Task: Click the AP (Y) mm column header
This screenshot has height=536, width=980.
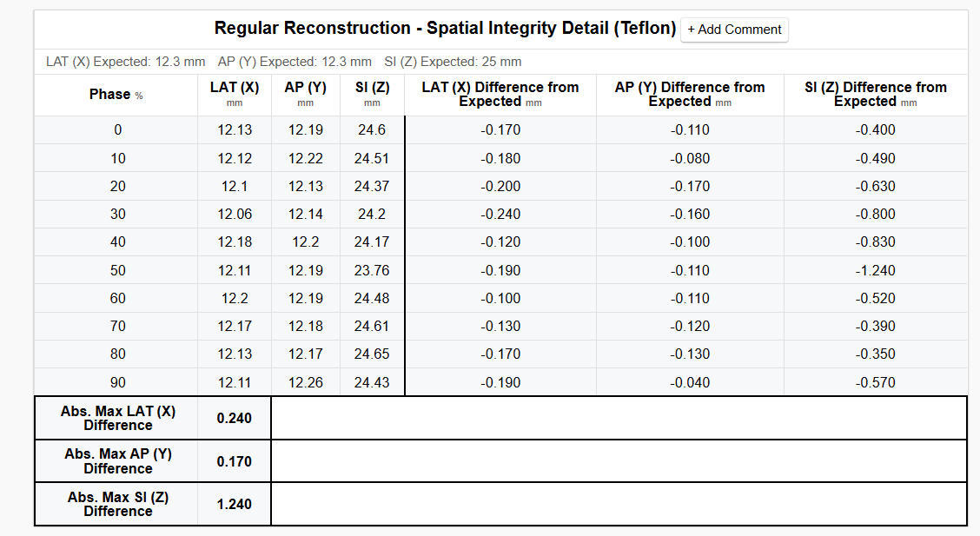Action: [x=305, y=94]
